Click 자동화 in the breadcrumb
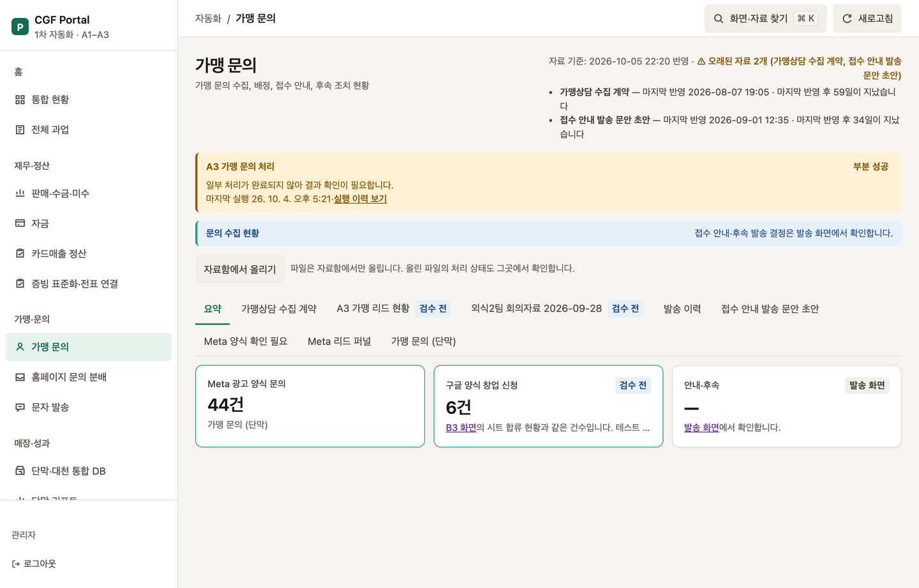Image resolution: width=919 pixels, height=588 pixels. pyautogui.click(x=208, y=18)
